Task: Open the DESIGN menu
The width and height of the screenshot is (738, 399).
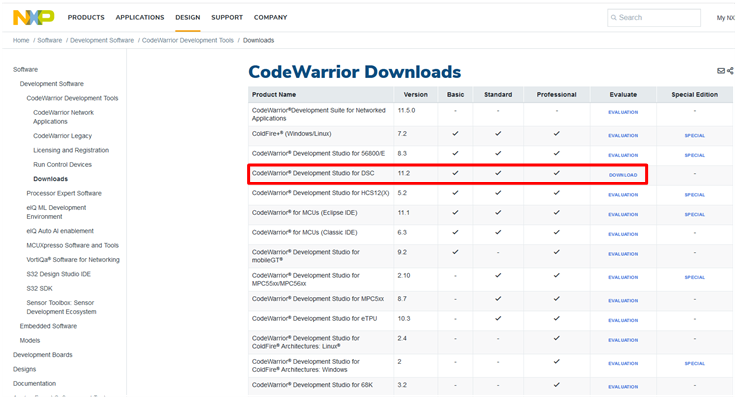Action: pos(188,17)
